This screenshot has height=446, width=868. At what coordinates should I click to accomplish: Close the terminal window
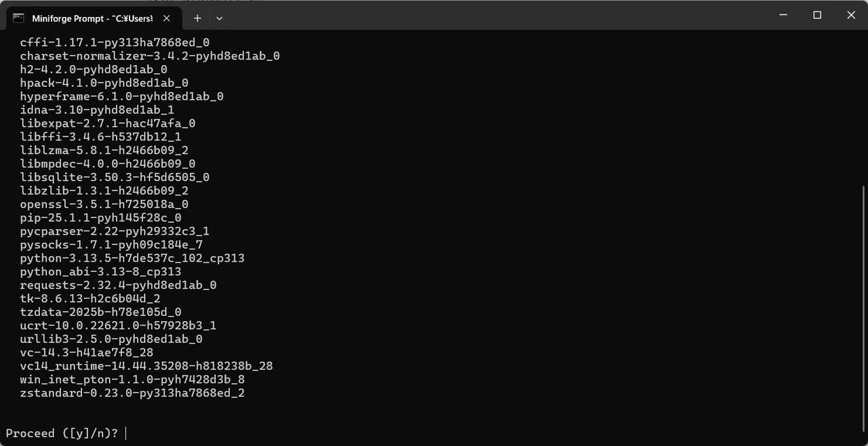851,15
